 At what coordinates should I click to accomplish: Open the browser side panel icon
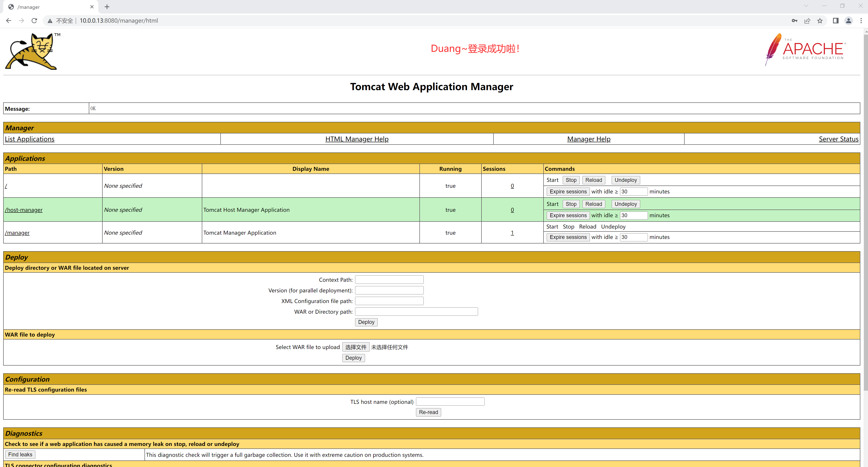(836, 21)
